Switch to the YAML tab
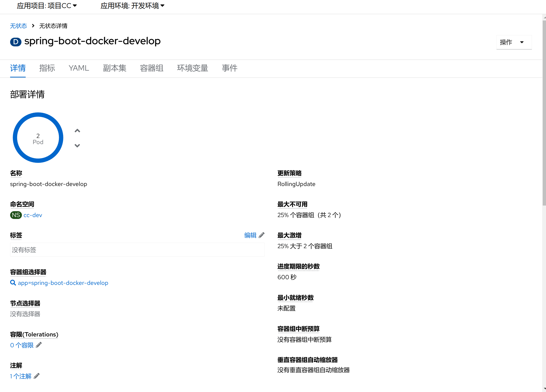The height and width of the screenshot is (392, 546). click(79, 68)
